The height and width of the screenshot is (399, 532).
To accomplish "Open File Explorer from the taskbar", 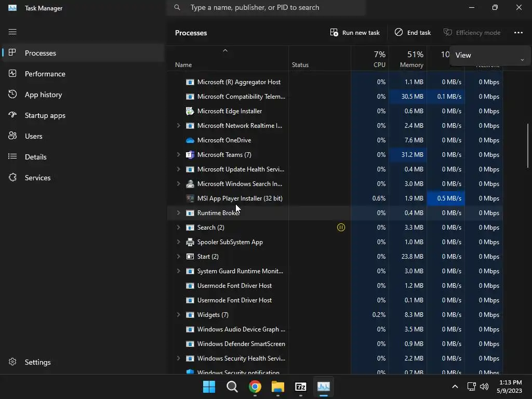I will pos(278,387).
